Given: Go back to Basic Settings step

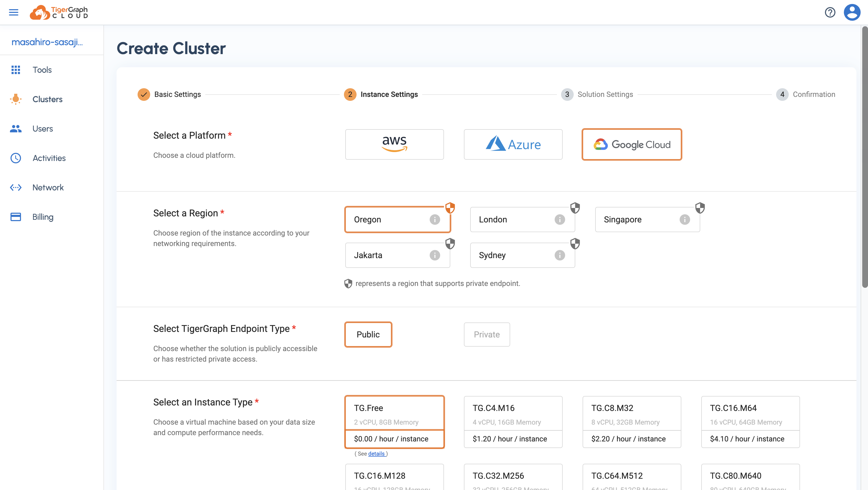Looking at the screenshot, I should pyautogui.click(x=177, y=94).
